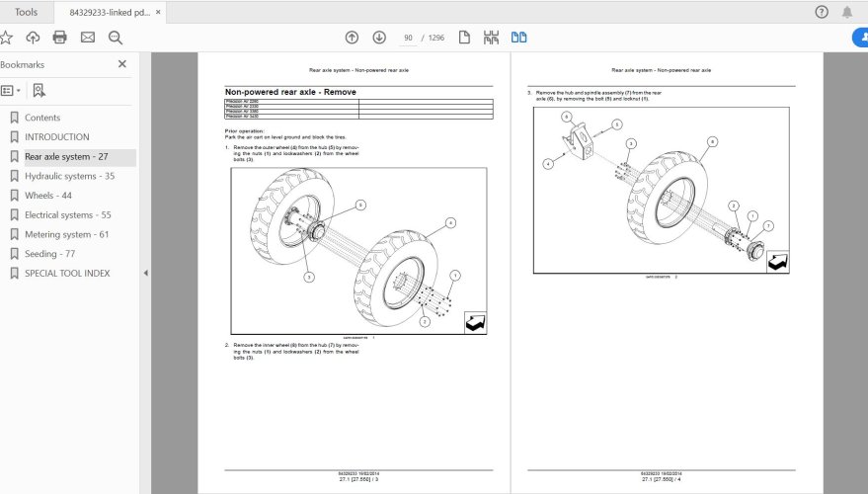Close the 84329233-linked pdf tab
Image resolution: width=868 pixels, height=494 pixels.
[x=158, y=12]
